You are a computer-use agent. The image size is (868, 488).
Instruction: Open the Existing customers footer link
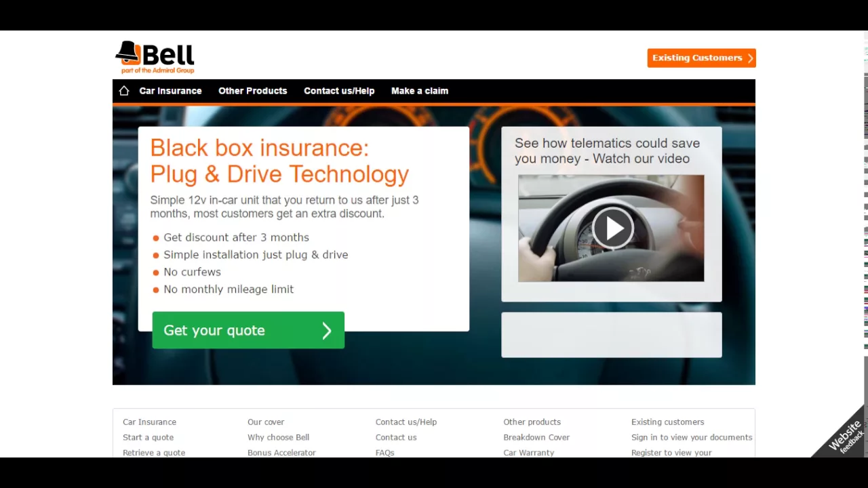[667, 422]
